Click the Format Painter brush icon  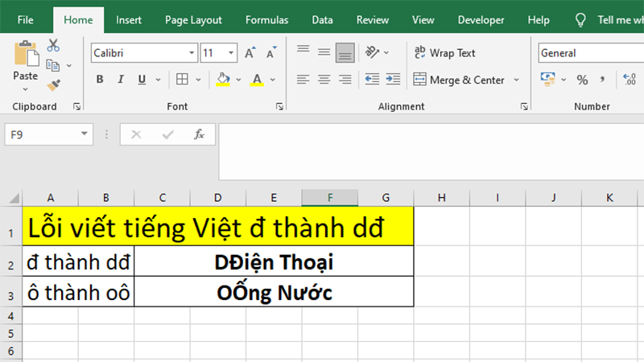(x=53, y=84)
